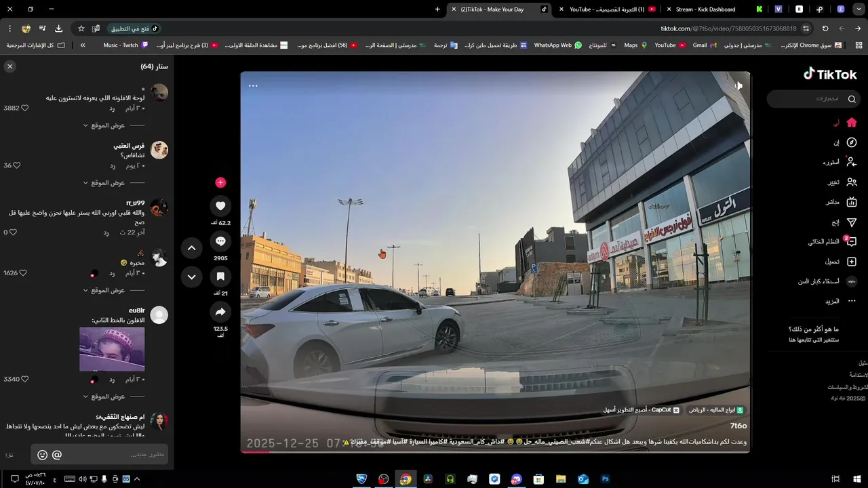868x488 pixels.
Task: Click the TikTok search field
Action: pos(814,99)
